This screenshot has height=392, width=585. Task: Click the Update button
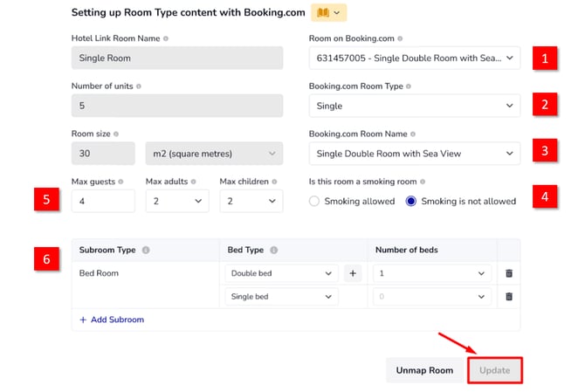pyautogui.click(x=494, y=370)
